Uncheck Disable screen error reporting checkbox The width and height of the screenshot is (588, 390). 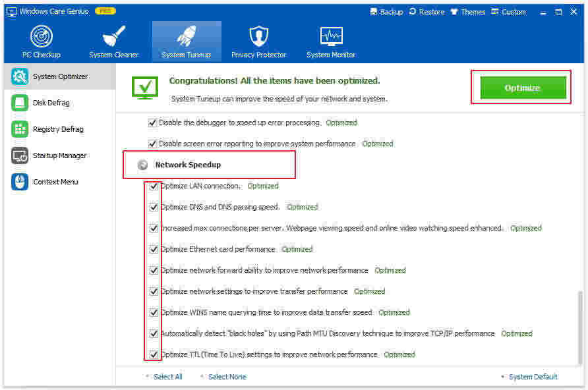(x=152, y=144)
